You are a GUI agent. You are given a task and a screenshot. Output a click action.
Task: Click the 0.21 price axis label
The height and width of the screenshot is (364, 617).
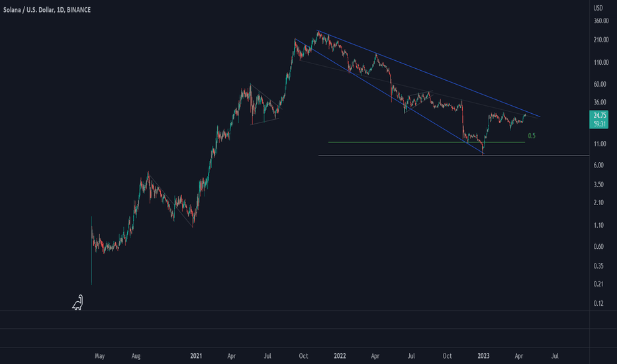coord(598,284)
